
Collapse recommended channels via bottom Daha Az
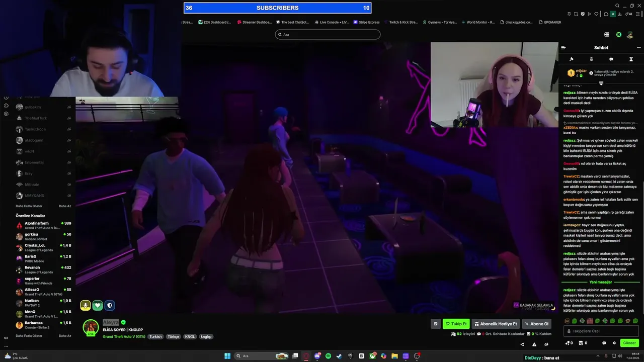point(65,335)
